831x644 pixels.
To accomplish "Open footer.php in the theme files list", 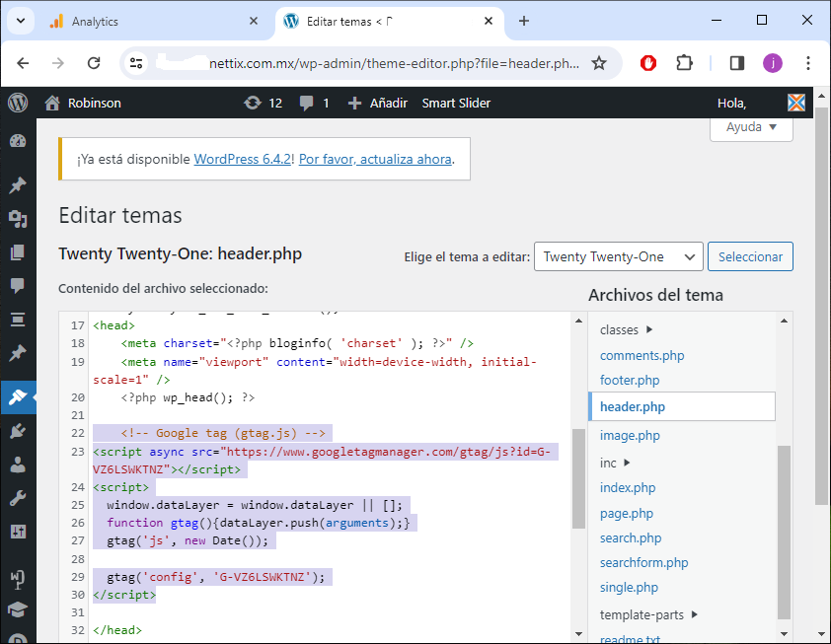I will (630, 380).
